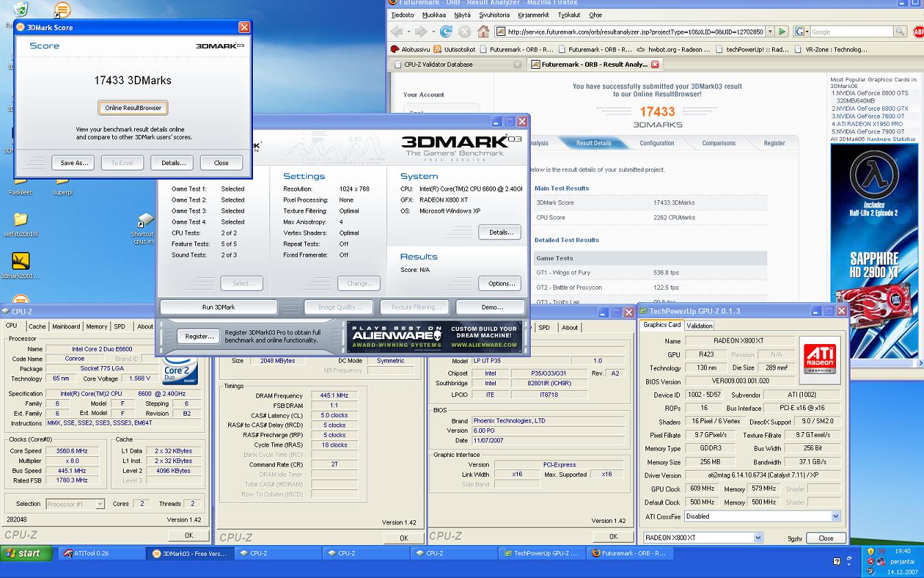The image size is (924, 578).
Task: Open 3dmark2001 desktop shortcut
Action: coord(20,266)
